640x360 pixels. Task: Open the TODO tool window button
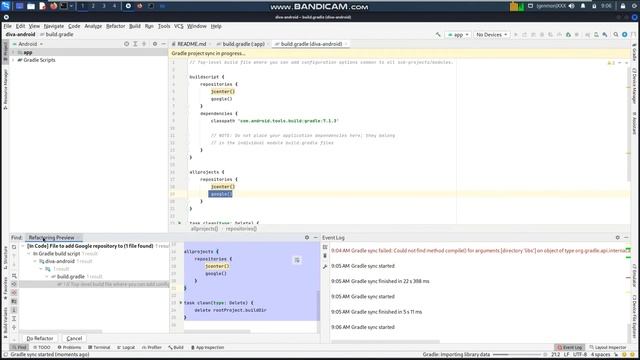pos(42,347)
